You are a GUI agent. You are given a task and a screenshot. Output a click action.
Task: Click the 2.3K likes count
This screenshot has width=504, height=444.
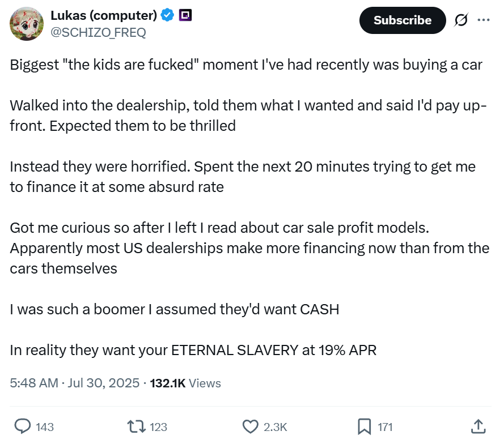(276, 426)
